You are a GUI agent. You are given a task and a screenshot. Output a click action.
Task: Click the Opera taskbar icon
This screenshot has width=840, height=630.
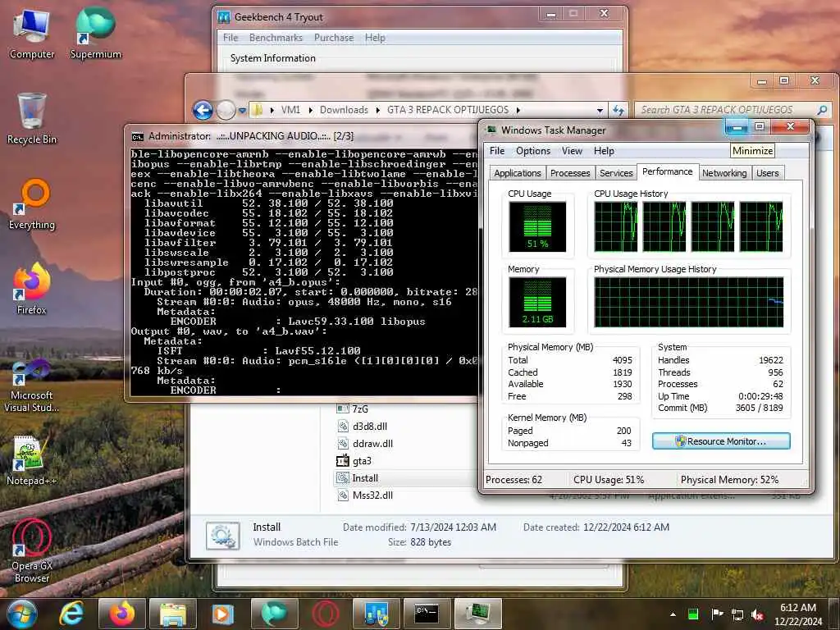[x=325, y=614]
